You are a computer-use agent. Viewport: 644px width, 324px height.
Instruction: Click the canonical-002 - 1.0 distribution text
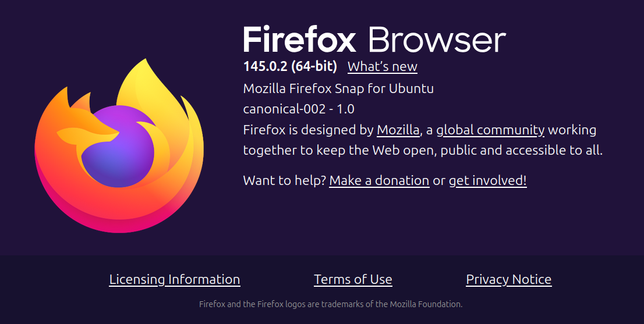tap(299, 109)
